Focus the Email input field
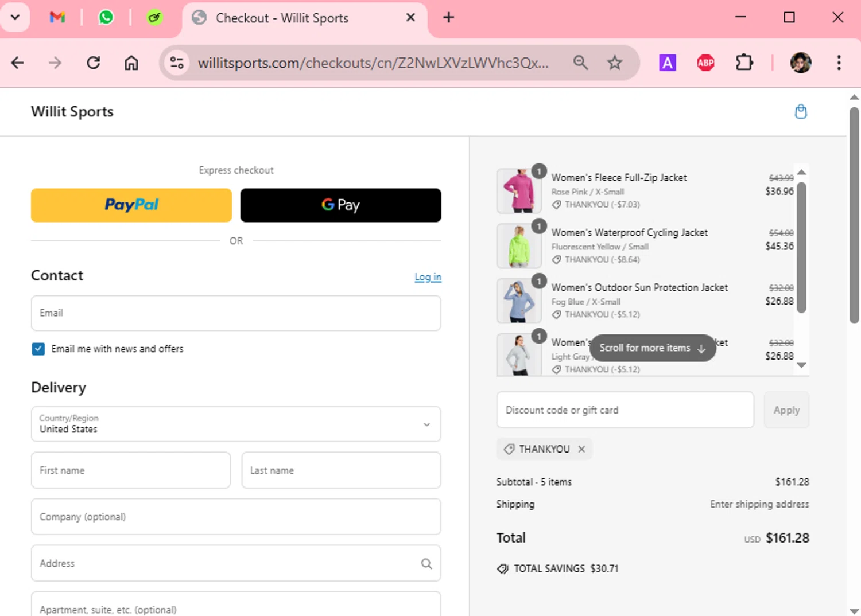Viewport: 861px width, 616px height. 236,313
